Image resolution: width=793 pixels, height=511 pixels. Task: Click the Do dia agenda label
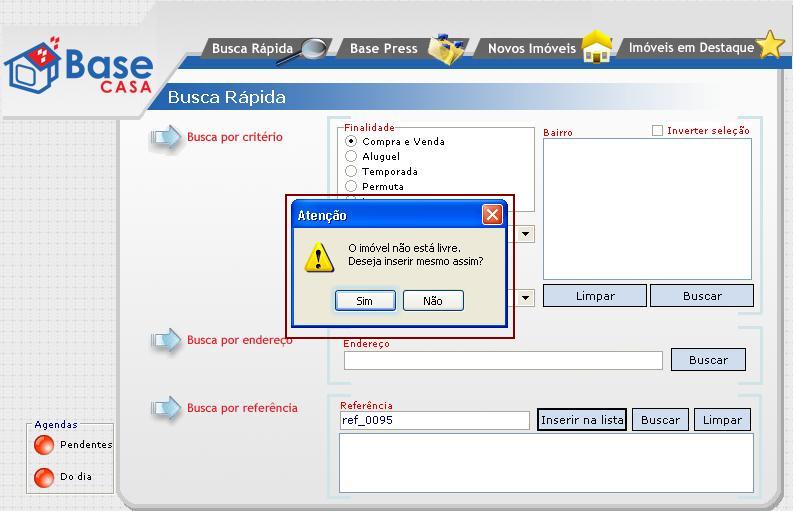[76, 477]
